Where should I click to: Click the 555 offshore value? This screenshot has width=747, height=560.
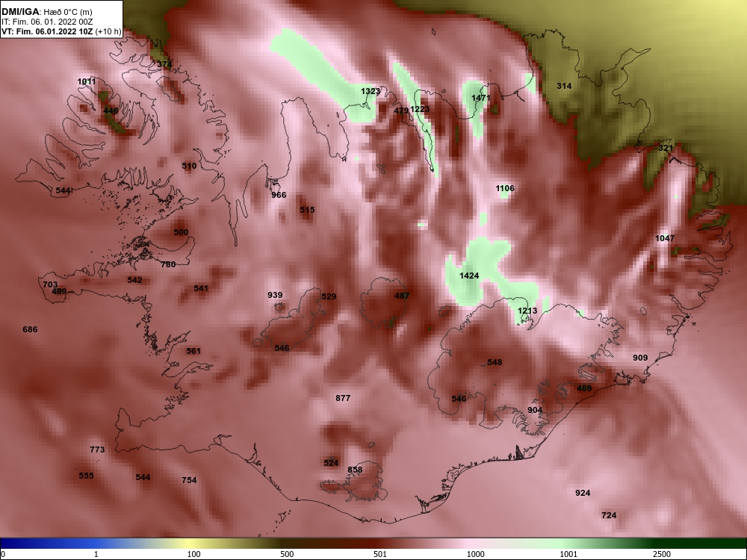(x=86, y=476)
